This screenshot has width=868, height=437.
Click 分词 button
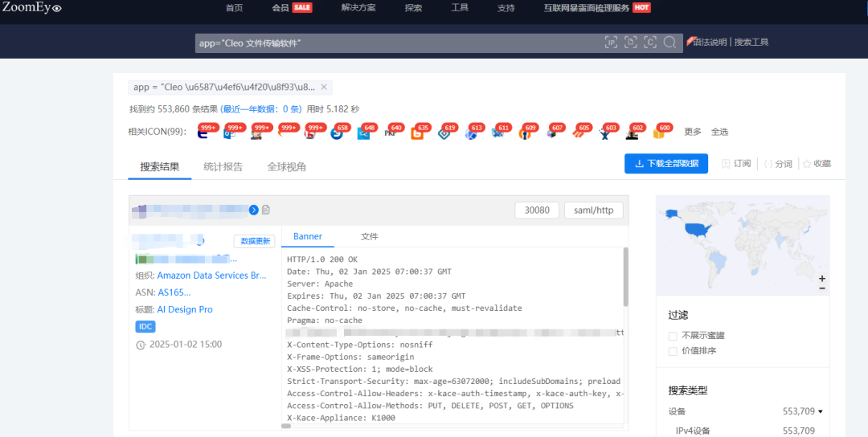click(x=778, y=164)
